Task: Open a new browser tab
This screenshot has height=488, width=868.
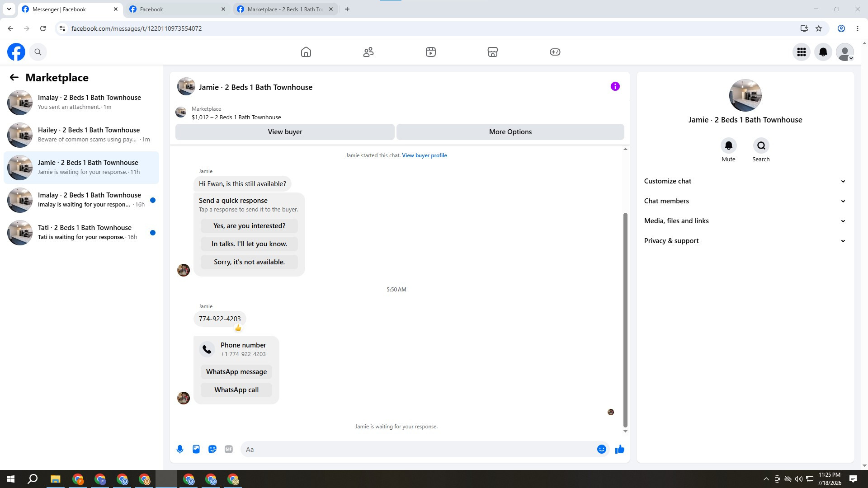Action: click(x=347, y=9)
